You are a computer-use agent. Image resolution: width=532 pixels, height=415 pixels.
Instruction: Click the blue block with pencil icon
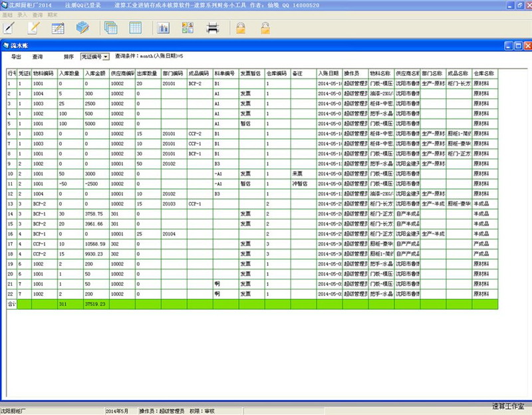coord(82,28)
